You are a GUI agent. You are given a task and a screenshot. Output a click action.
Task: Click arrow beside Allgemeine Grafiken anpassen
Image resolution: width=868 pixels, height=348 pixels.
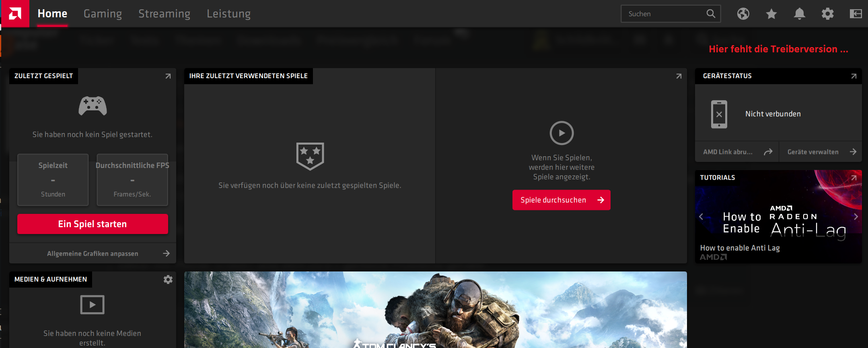click(x=167, y=253)
